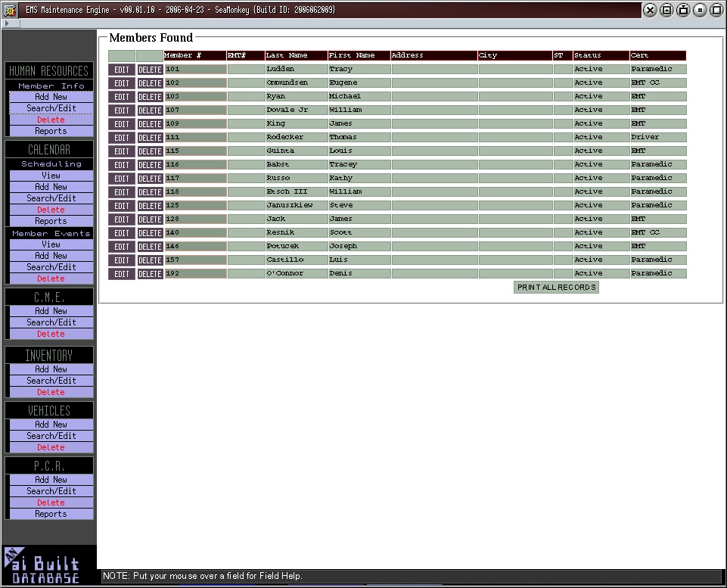
Task: Open Add New under Human Resources Member Info
Action: pyautogui.click(x=51, y=97)
